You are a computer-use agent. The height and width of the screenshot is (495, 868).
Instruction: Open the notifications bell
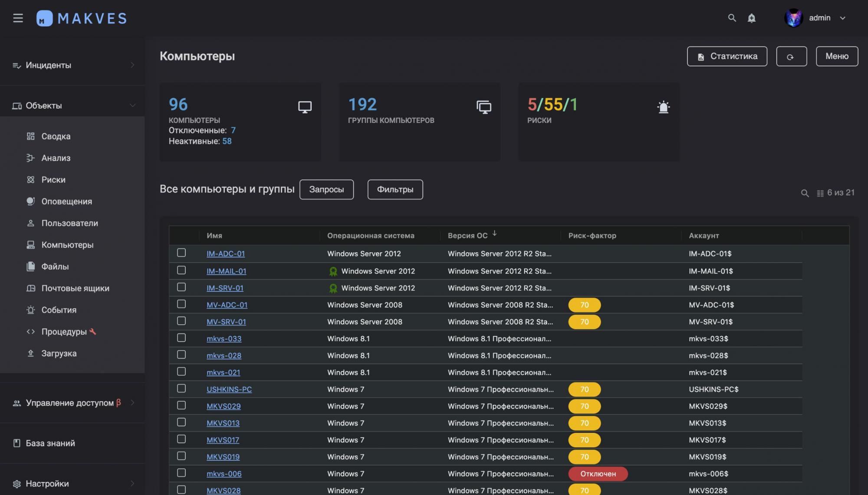coord(751,18)
